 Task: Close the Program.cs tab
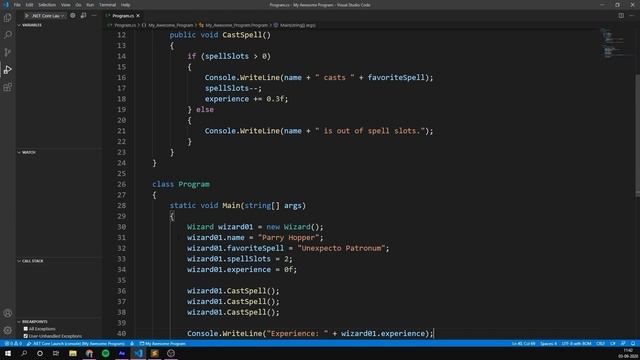(138, 16)
